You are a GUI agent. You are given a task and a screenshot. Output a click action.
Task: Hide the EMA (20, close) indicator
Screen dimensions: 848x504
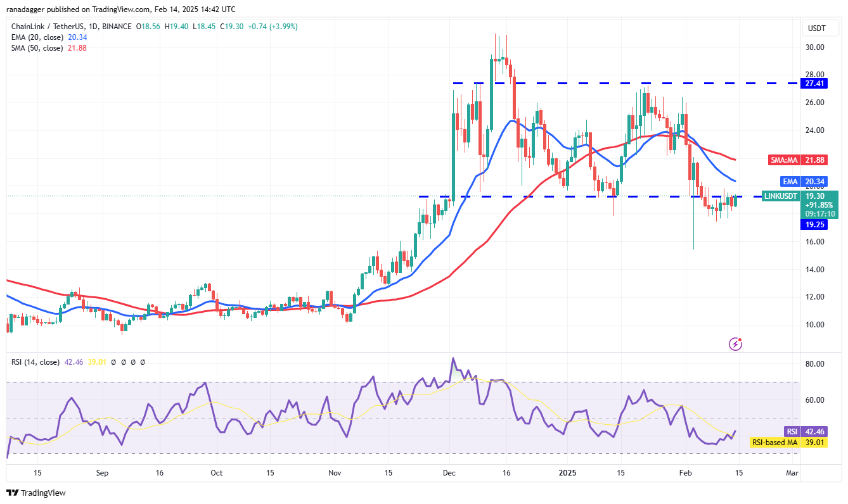[x=35, y=37]
